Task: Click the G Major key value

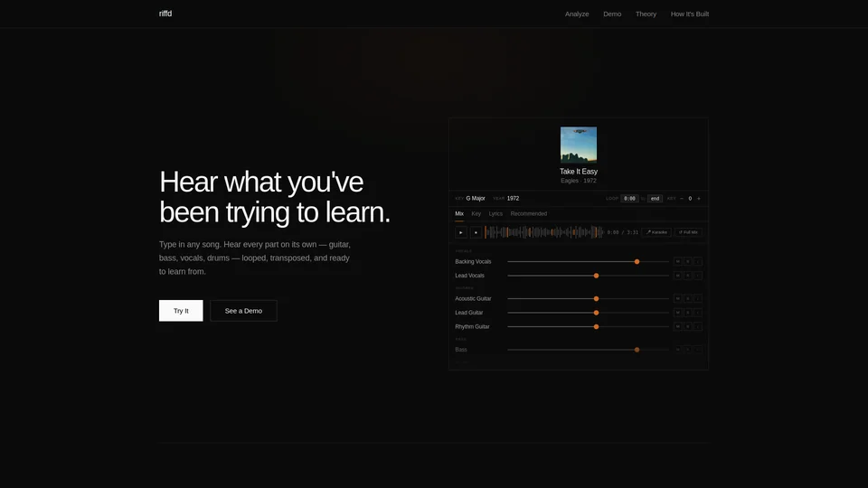Action: tap(476, 199)
